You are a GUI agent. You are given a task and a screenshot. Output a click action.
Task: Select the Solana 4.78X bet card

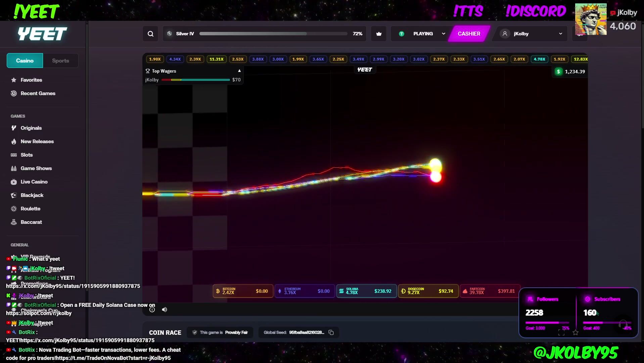(366, 291)
